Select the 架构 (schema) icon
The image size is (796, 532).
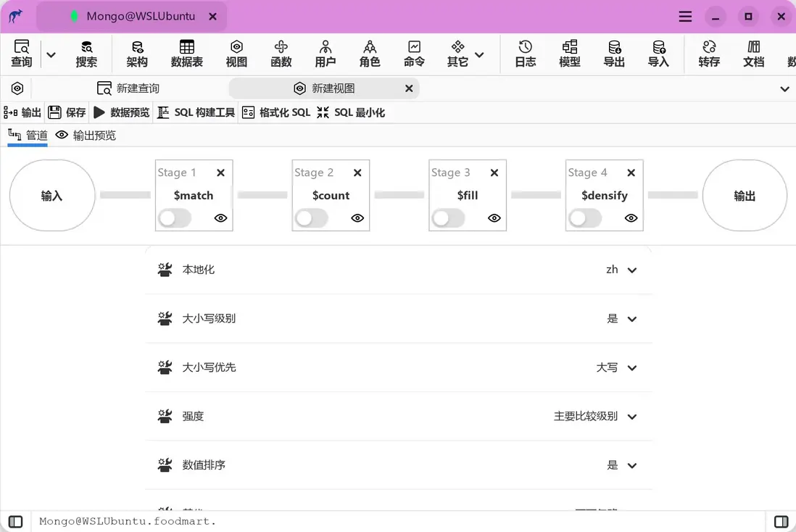pyautogui.click(x=137, y=53)
